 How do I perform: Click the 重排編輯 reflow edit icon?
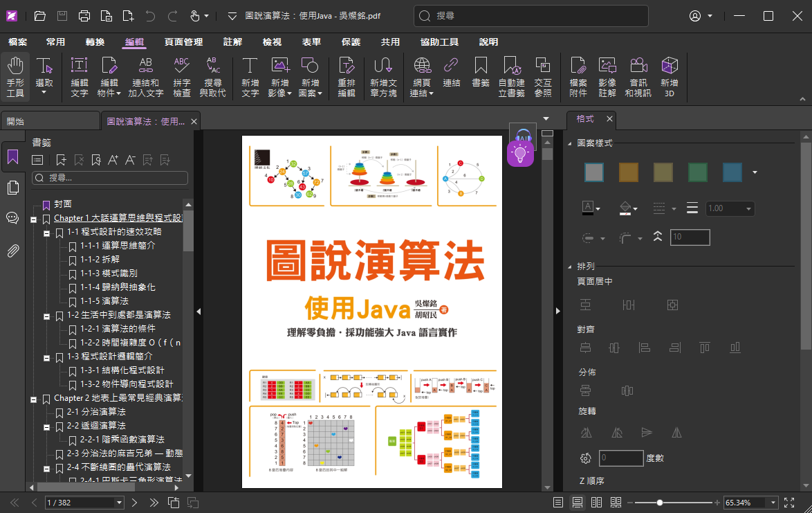pyautogui.click(x=346, y=76)
